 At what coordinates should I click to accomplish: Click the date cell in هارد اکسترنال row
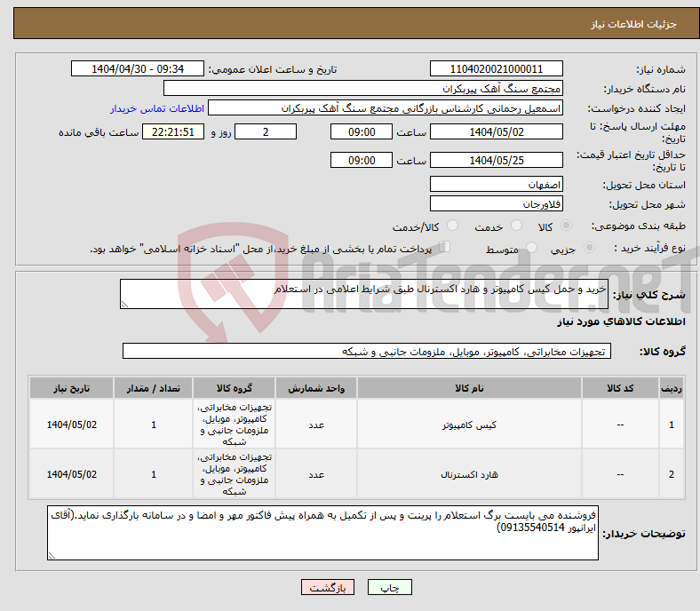pos(71,474)
